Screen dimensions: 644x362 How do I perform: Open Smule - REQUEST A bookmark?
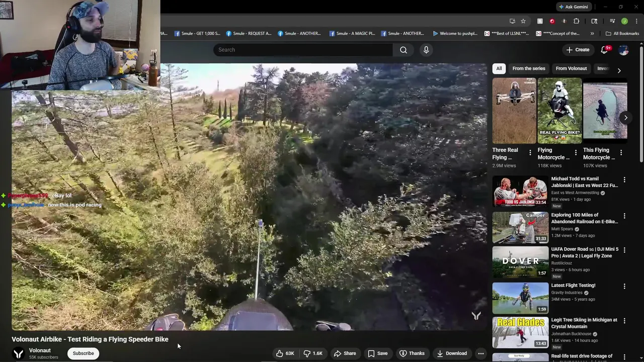249,34
